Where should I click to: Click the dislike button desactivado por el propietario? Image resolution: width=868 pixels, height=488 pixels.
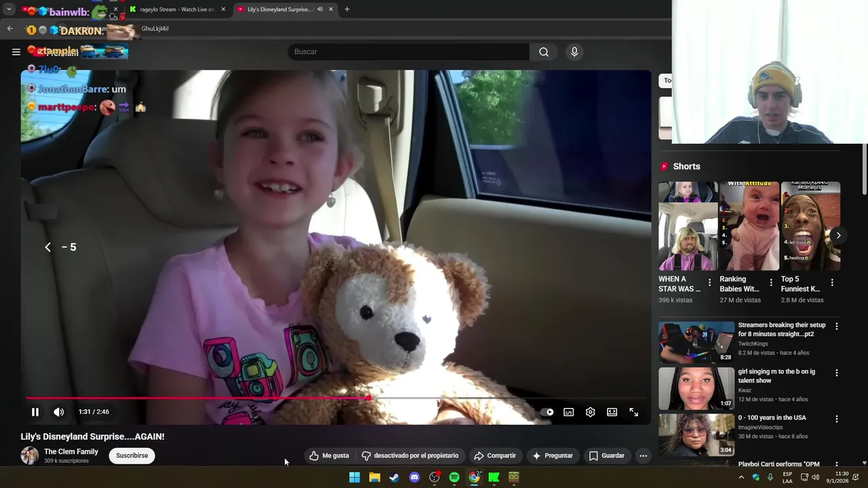[410, 455]
